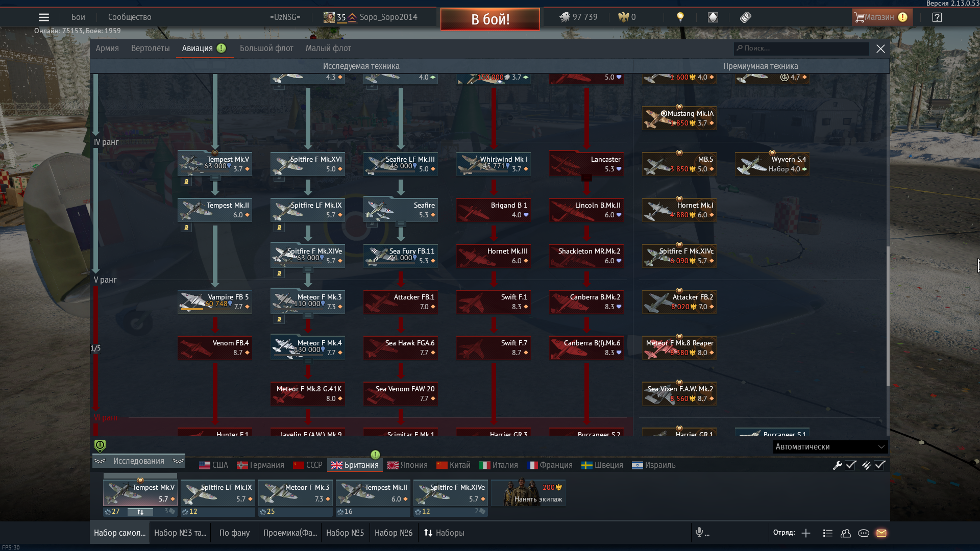This screenshot has height=551, width=980.
Task: Select the Германия nation tab
Action: (x=260, y=465)
